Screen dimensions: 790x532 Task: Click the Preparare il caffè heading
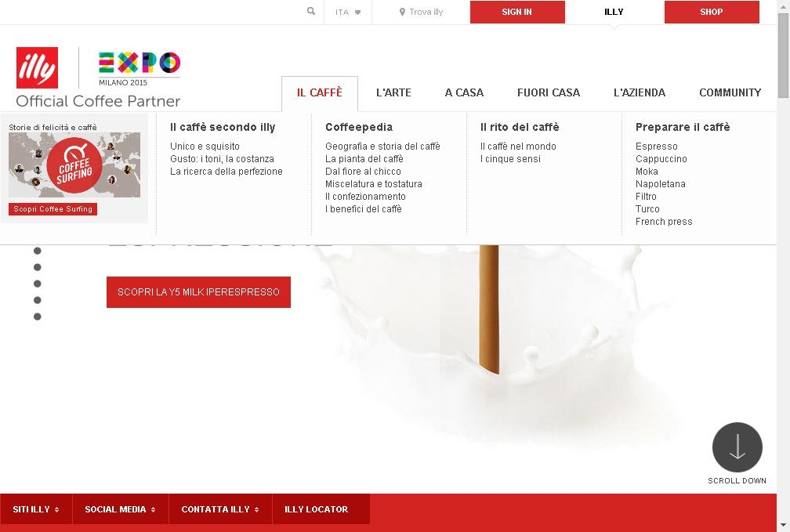click(683, 128)
